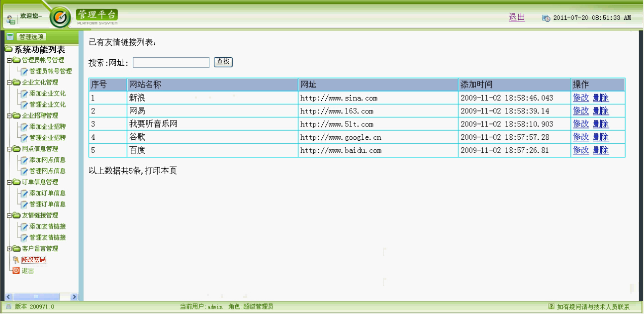The width and height of the screenshot is (644, 314).
Task: Open 添加订单信息 in sidebar
Action: [47, 193]
